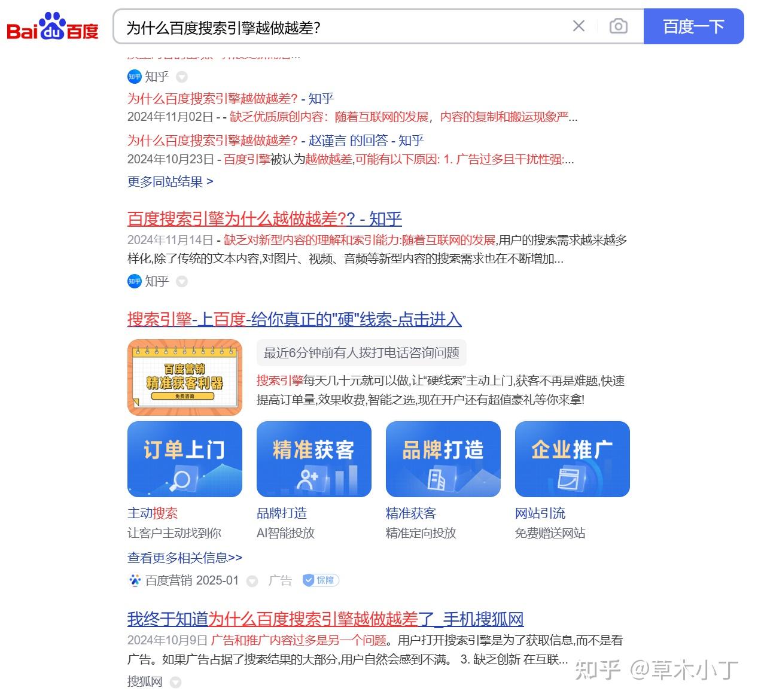Click the Baidu logo
Viewport: 758px width, 700px height.
[x=53, y=27]
